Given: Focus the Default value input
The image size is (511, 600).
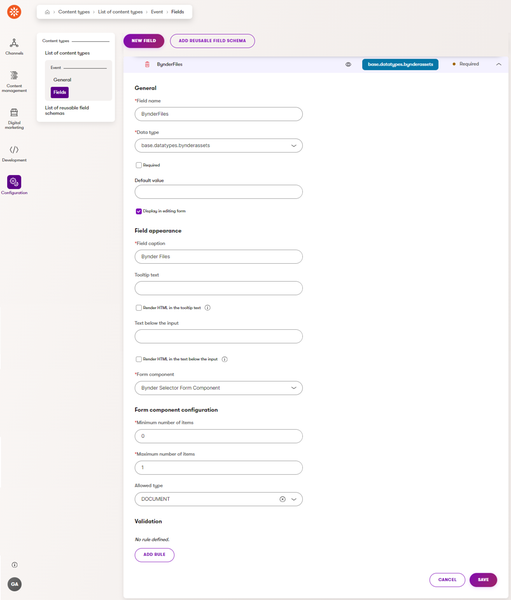Looking at the screenshot, I should pos(219,192).
